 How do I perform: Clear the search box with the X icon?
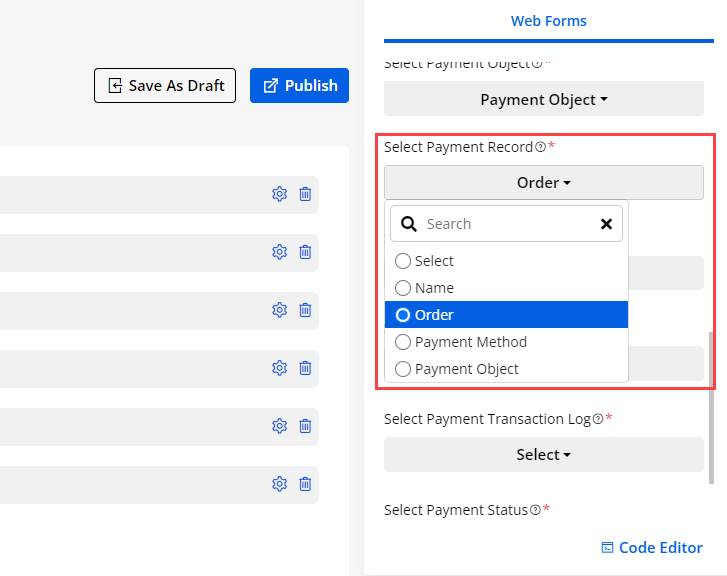(606, 224)
